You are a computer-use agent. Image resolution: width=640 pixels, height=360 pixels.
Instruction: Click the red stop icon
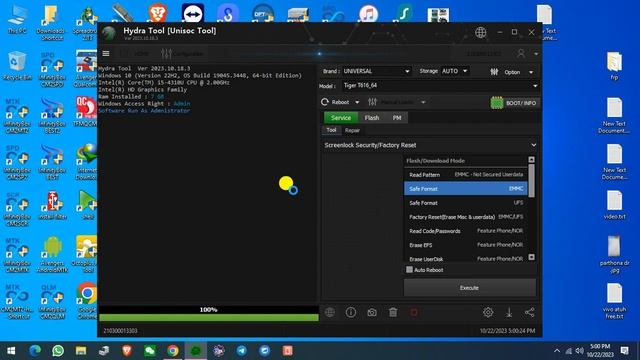point(414,312)
